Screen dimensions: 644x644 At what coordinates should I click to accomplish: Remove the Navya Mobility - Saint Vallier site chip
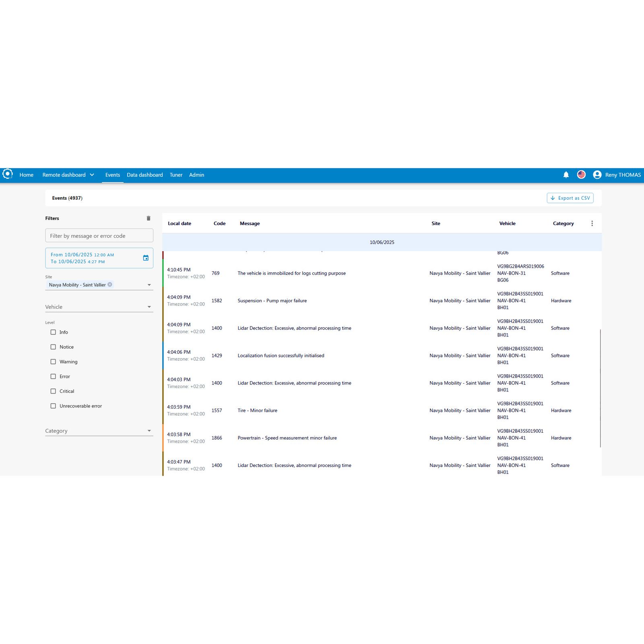(109, 285)
